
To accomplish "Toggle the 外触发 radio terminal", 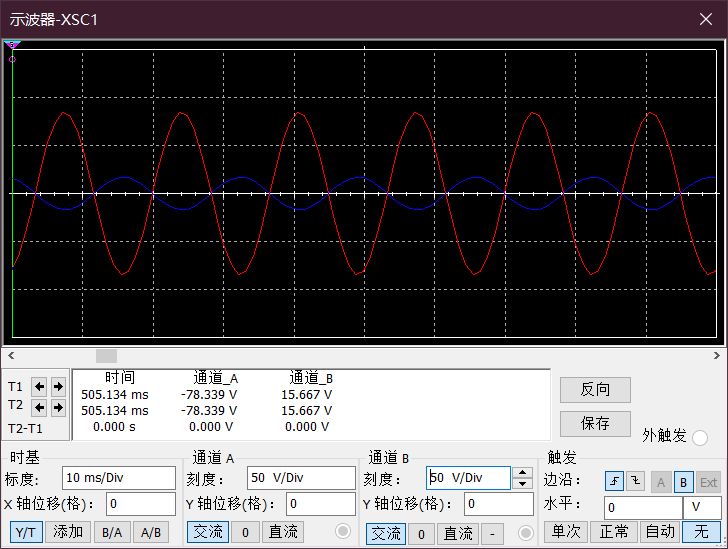I will pyautogui.click(x=700, y=438).
